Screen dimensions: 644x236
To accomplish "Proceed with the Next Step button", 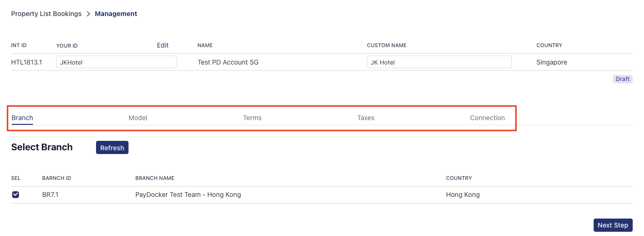I will coord(613,225).
